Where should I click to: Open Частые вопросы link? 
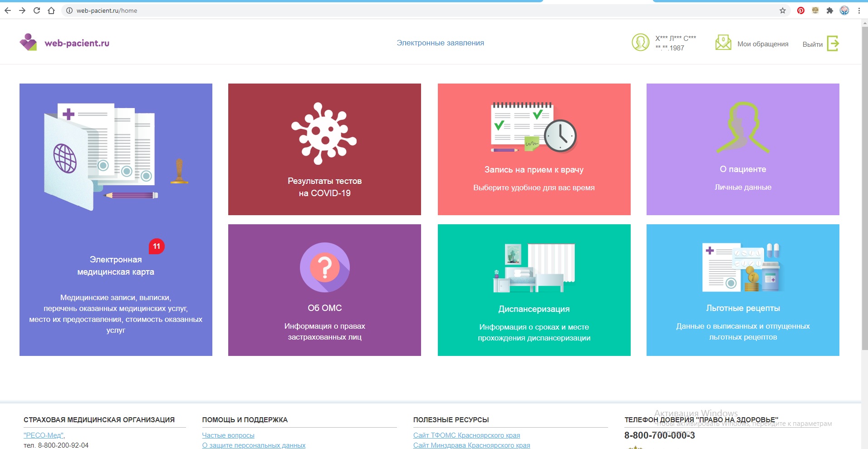[228, 435]
